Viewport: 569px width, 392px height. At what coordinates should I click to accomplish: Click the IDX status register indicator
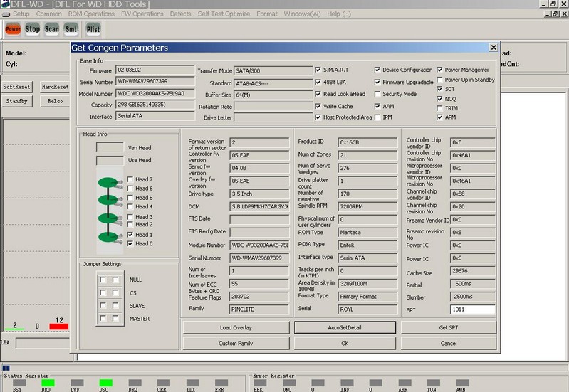coord(192,383)
